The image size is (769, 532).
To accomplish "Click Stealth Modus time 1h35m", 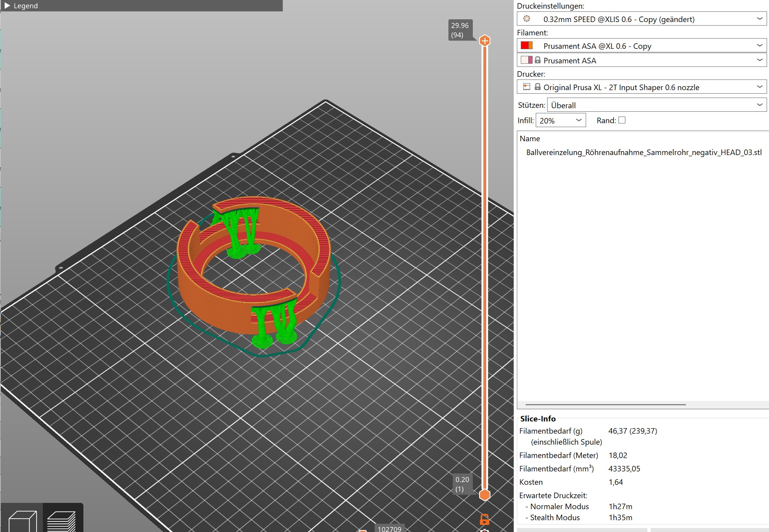I will click(620, 517).
